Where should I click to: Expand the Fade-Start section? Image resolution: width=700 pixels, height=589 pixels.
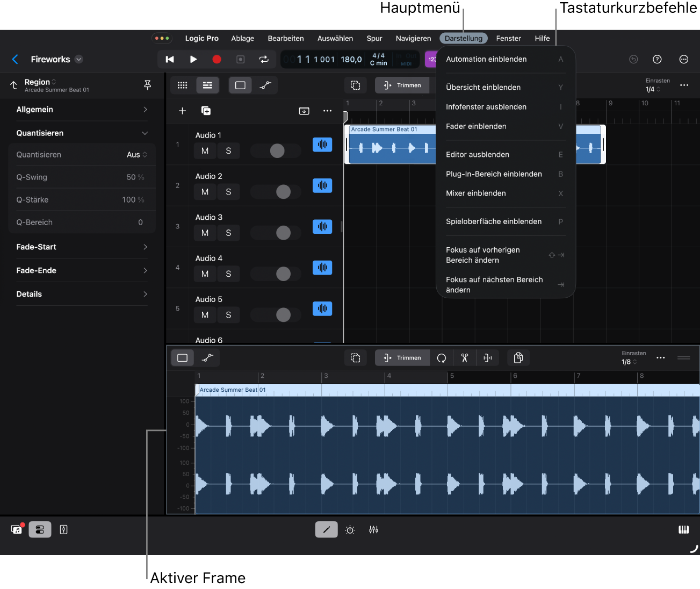(x=82, y=247)
